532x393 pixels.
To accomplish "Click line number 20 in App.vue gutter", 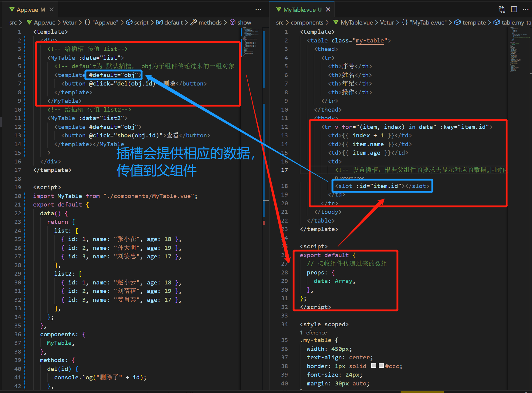I will pos(18,196).
